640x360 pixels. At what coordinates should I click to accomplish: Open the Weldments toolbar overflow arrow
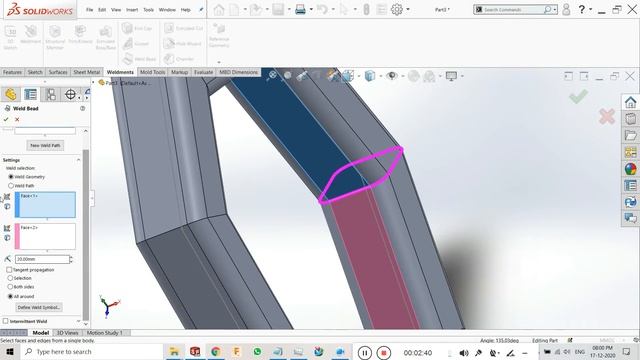click(219, 62)
